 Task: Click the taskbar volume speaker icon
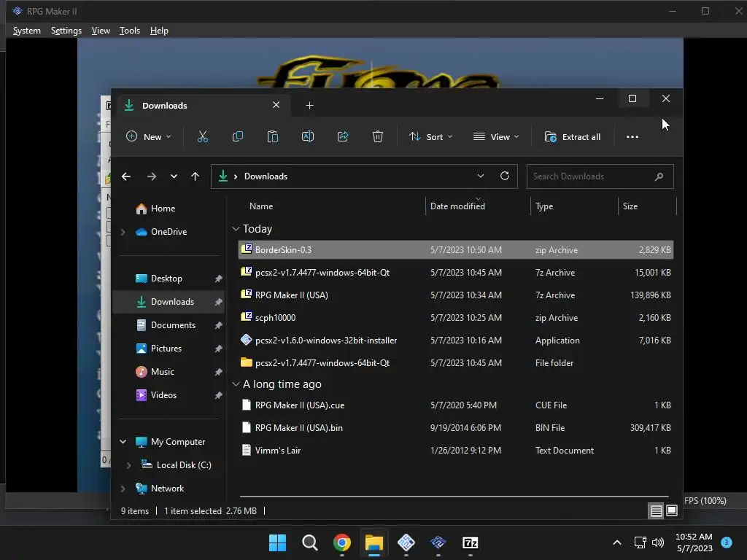(x=658, y=542)
